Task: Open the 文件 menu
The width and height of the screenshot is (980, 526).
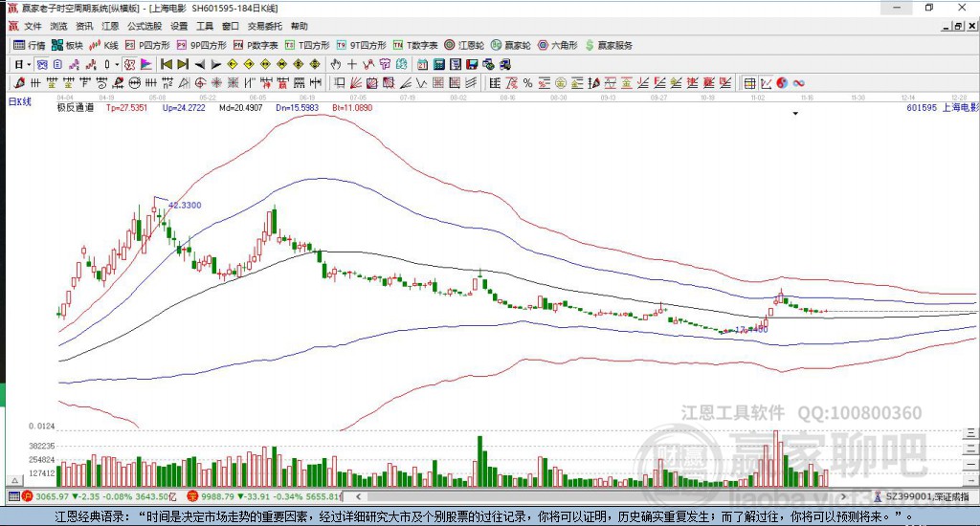Action: point(32,26)
